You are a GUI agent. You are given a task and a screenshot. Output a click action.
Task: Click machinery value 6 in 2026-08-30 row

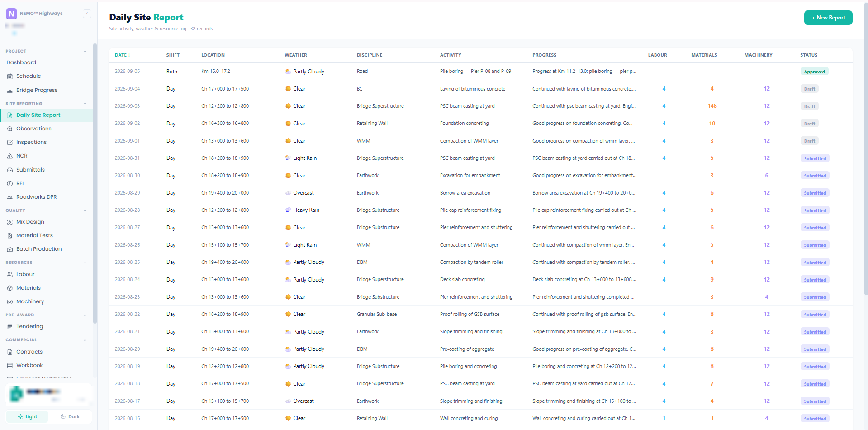(x=766, y=176)
